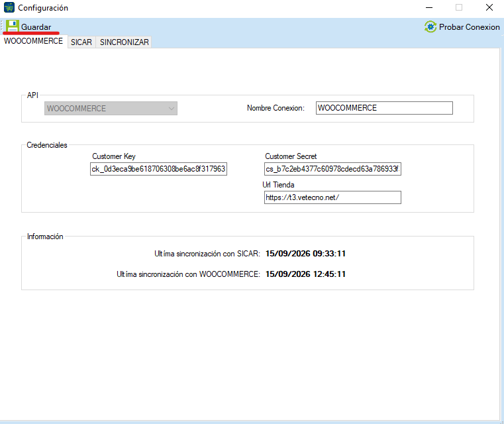Click the Guardar button label
This screenshot has height=424, width=504.
pyautogui.click(x=36, y=27)
